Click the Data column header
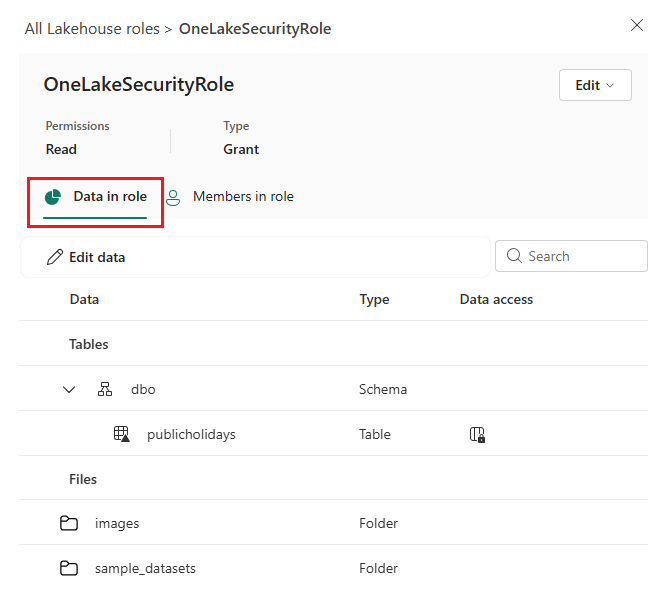This screenshot has height=607, width=664. [x=84, y=299]
